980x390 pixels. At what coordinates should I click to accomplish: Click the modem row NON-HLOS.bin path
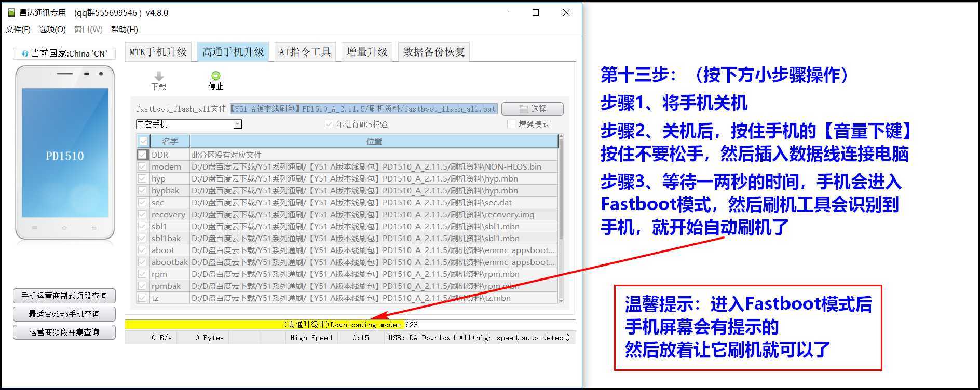point(366,166)
